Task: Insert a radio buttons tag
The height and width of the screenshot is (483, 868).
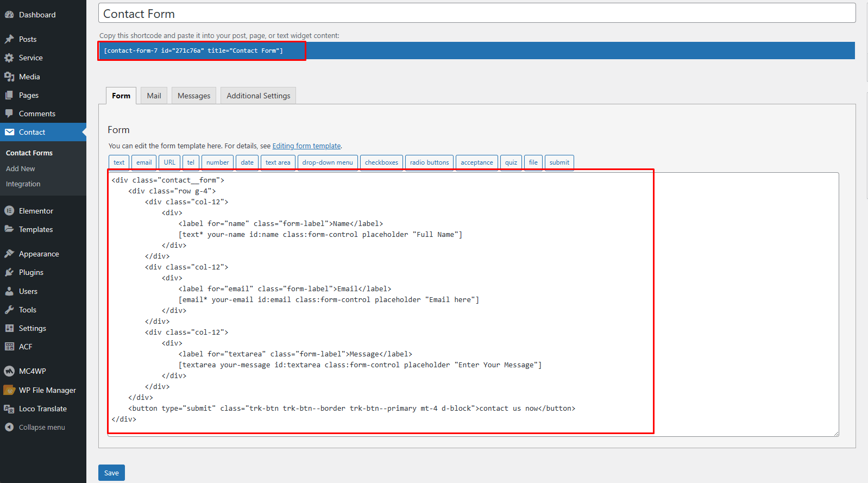Action: point(429,162)
